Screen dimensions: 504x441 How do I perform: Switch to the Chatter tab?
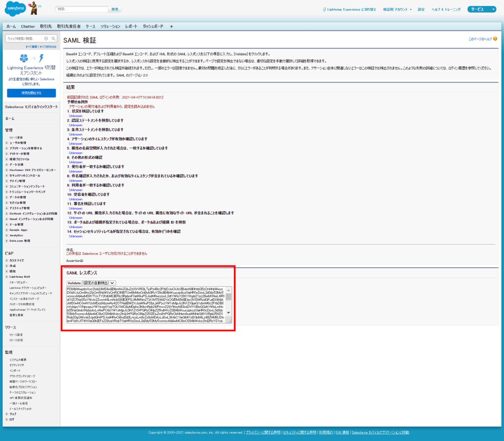(x=28, y=26)
